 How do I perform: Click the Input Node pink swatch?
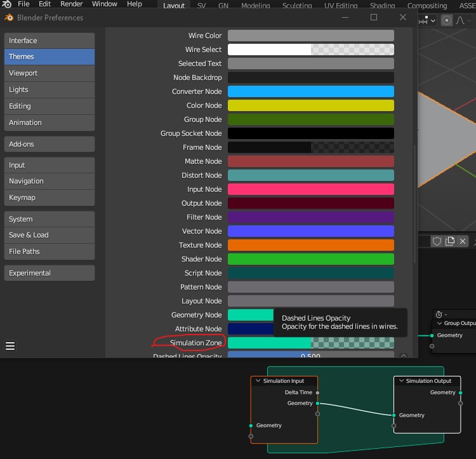tap(311, 189)
